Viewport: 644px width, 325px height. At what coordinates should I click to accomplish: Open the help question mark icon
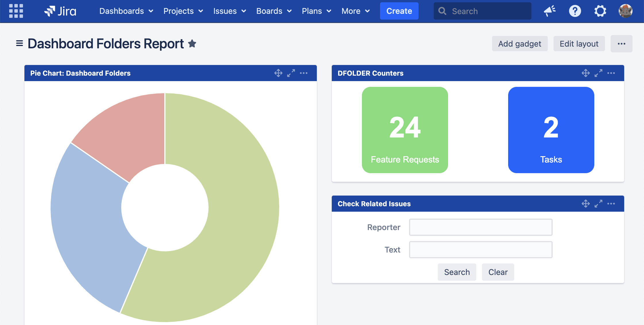(575, 11)
